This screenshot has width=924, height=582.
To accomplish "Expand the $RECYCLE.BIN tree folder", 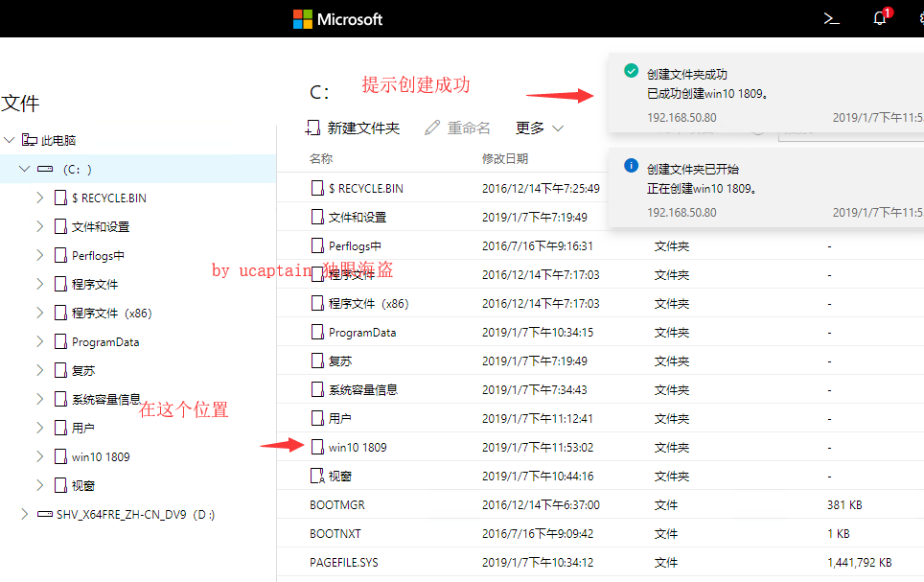I will pos(39,198).
